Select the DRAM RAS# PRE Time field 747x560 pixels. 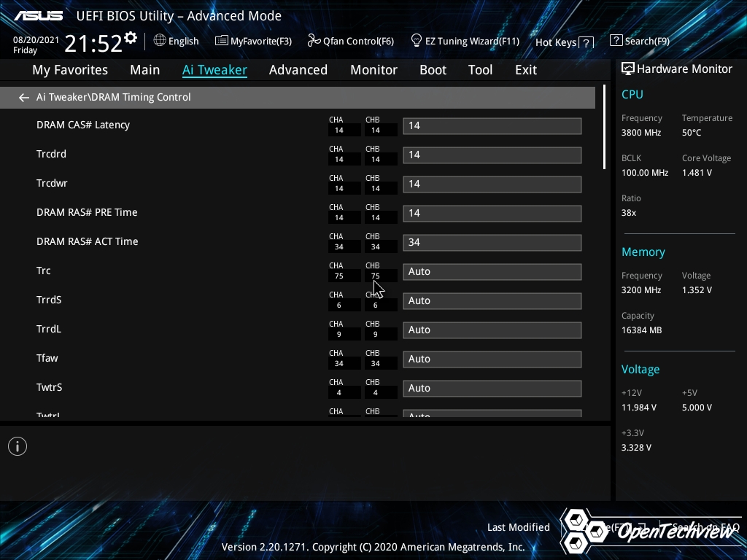click(492, 214)
